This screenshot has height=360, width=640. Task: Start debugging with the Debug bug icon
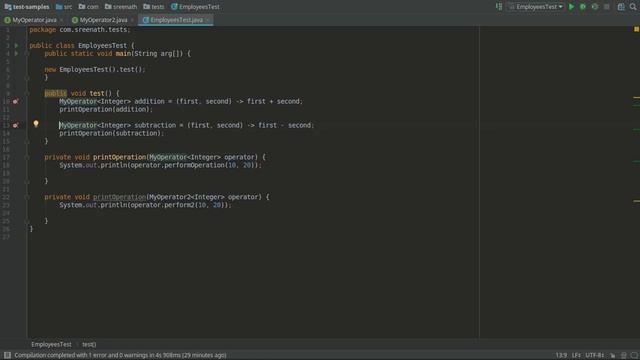tap(583, 7)
